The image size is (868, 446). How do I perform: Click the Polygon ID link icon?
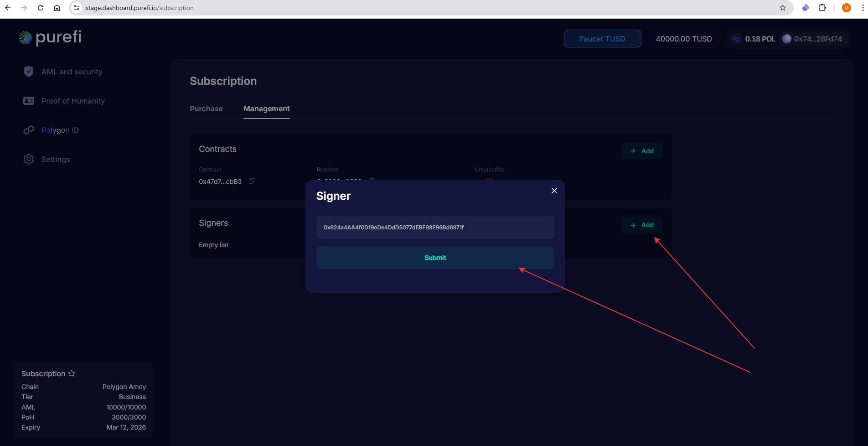click(x=29, y=130)
